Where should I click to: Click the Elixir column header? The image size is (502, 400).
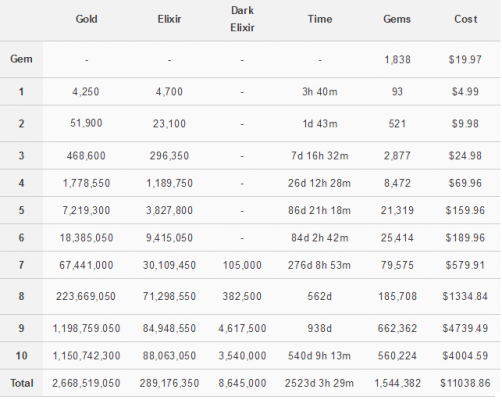pyautogui.click(x=169, y=19)
